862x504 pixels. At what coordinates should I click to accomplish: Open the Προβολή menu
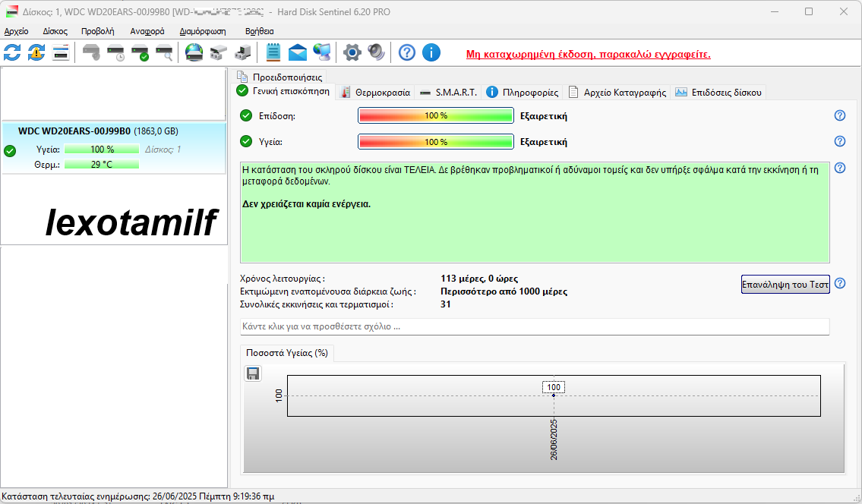click(97, 31)
